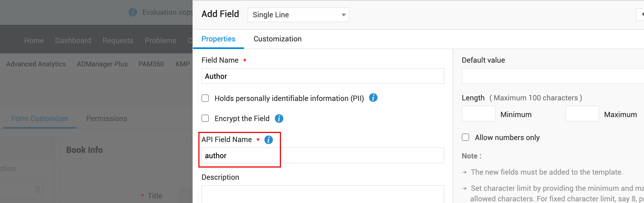Switch to the Customization tab
644x203 pixels.
pyautogui.click(x=277, y=39)
